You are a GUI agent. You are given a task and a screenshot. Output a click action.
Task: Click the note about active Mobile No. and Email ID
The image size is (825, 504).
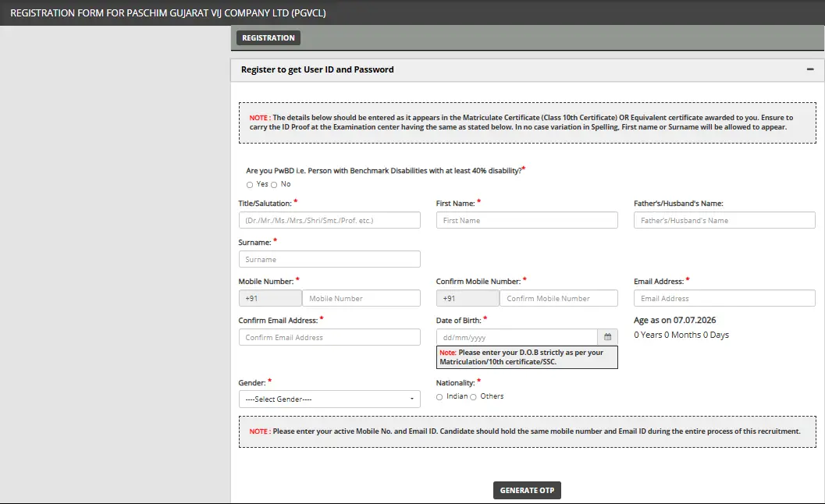527,431
